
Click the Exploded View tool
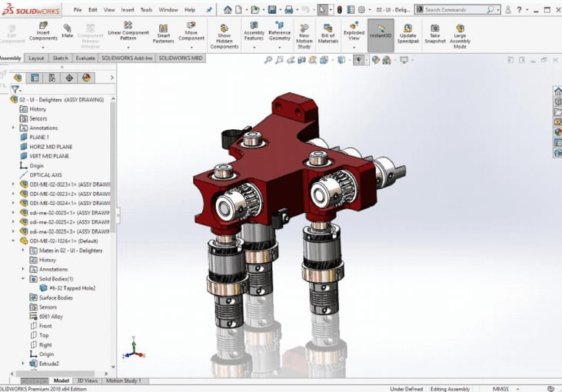pos(354,32)
